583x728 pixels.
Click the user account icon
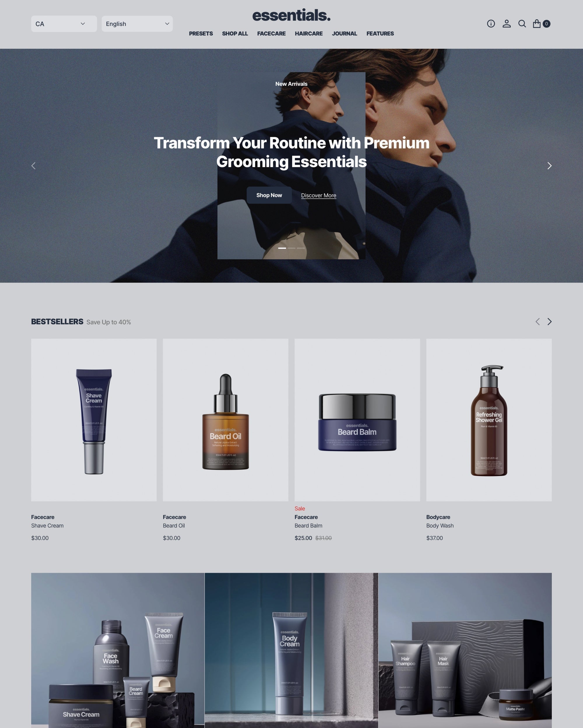pyautogui.click(x=507, y=24)
